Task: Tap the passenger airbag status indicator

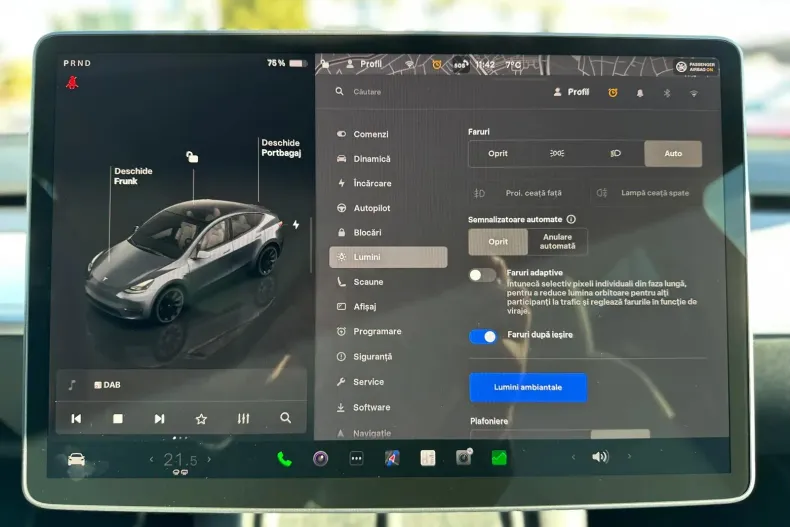Action: [696, 67]
